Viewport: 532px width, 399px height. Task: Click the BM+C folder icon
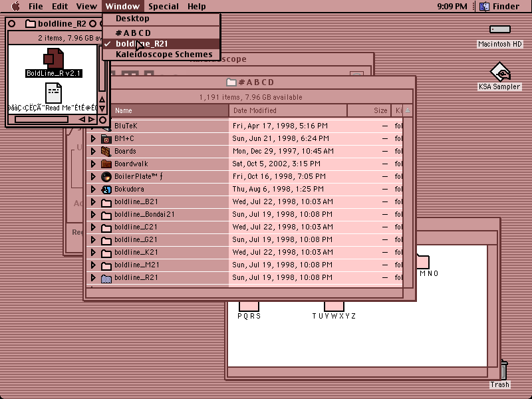tap(106, 139)
